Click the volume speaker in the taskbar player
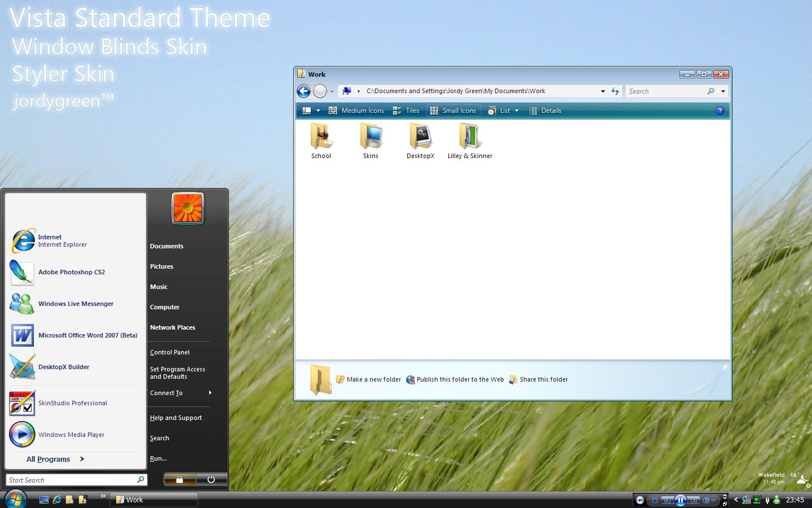 [x=705, y=500]
